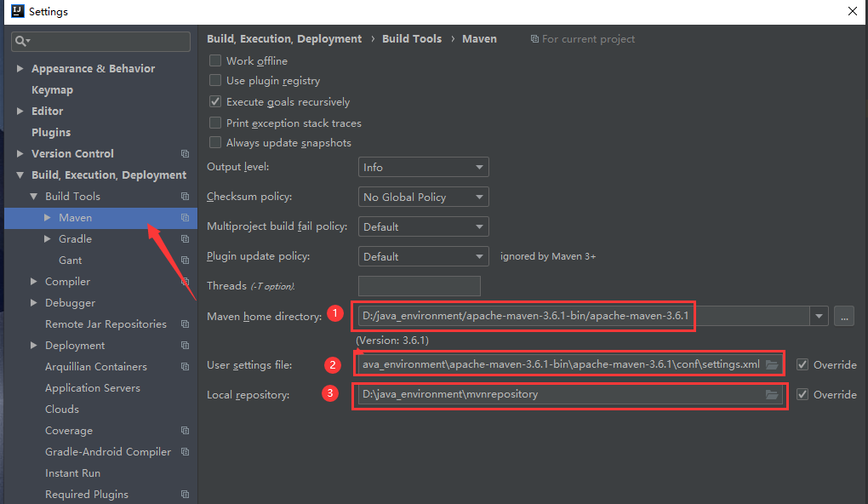Enable Print exception stack traces
Image resolution: width=868 pixels, height=504 pixels.
214,123
